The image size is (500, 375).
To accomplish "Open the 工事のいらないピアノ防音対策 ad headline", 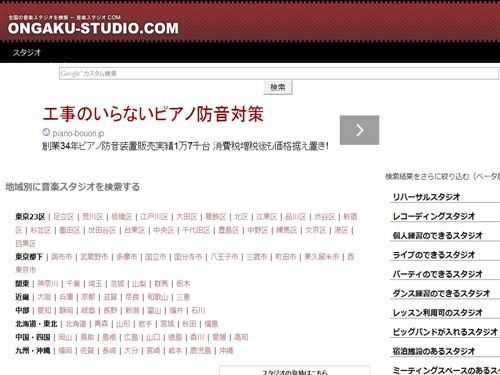I will (153, 114).
